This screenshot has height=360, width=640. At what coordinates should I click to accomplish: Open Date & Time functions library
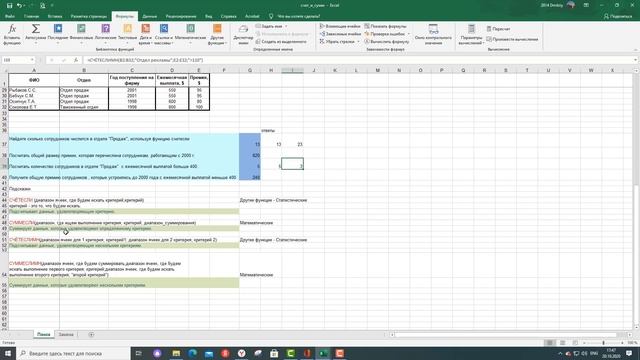145,34
